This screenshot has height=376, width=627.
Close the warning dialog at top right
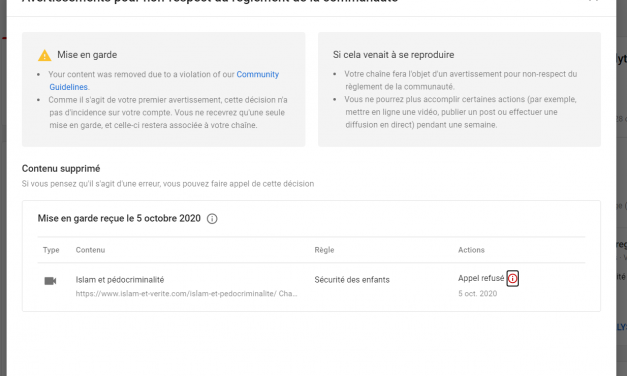pos(593,1)
